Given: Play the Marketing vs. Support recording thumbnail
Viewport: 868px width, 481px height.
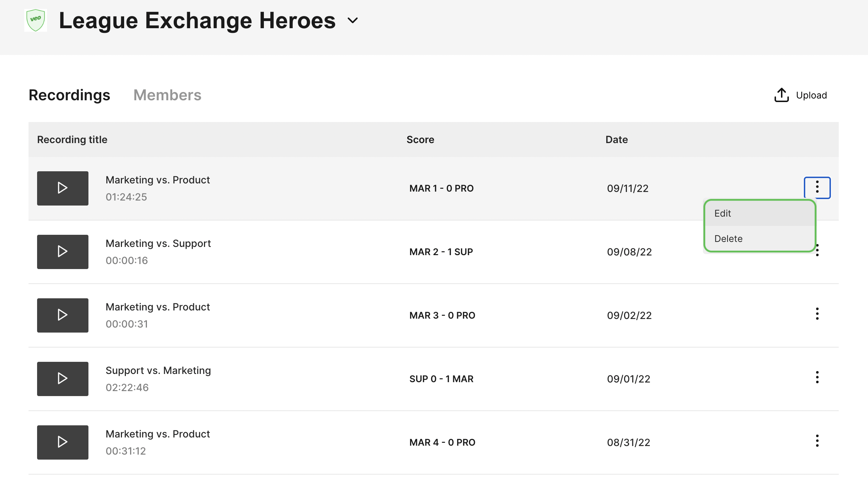Looking at the screenshot, I should [63, 252].
